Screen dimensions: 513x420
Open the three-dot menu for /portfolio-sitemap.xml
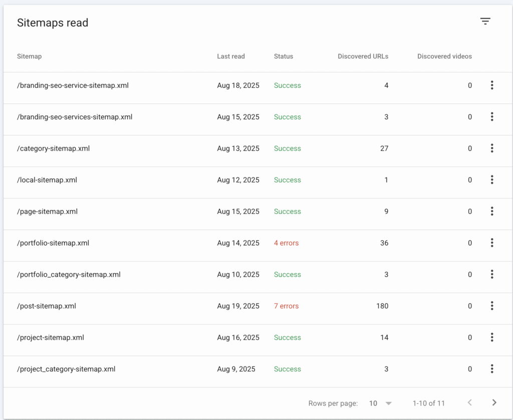(492, 243)
